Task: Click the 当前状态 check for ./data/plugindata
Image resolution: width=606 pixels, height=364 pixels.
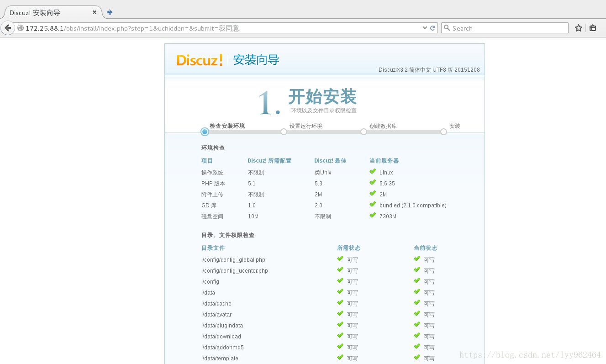Action: [x=417, y=325]
